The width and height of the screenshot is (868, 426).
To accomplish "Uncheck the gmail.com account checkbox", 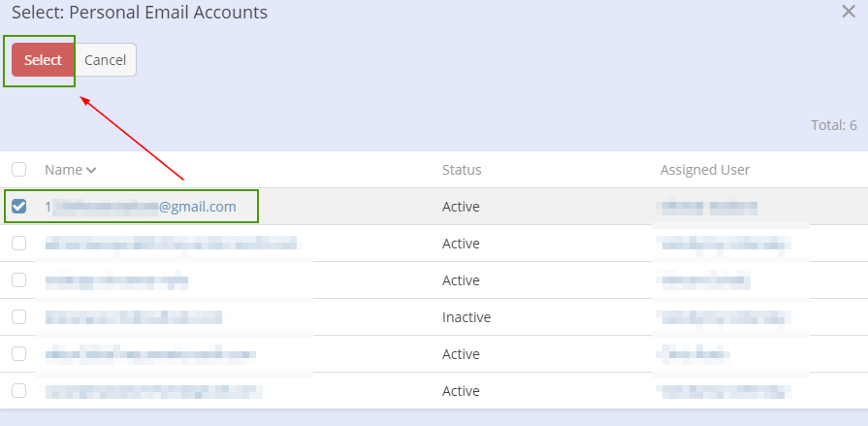I will click(18, 207).
